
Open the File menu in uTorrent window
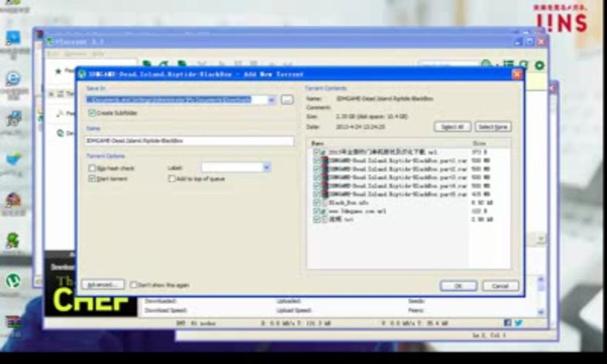coord(54,53)
